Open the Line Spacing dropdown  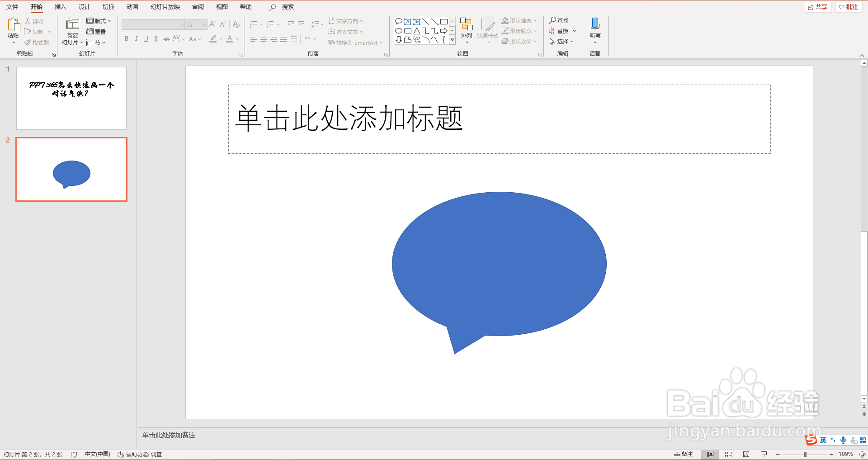pos(317,24)
